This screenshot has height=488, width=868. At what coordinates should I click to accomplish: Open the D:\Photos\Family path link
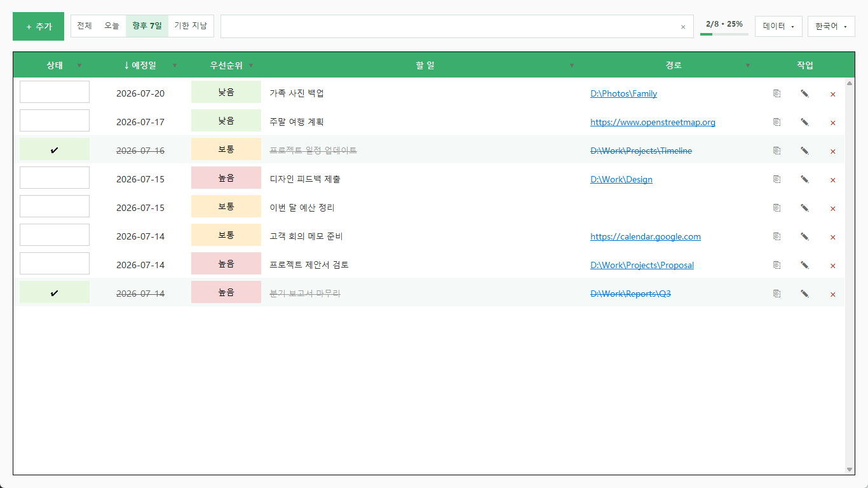pos(623,93)
